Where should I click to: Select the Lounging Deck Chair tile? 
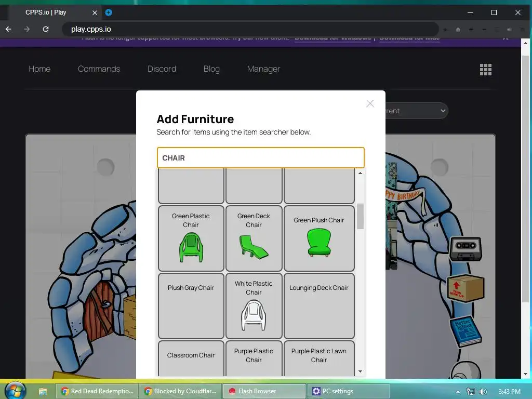tap(319, 305)
